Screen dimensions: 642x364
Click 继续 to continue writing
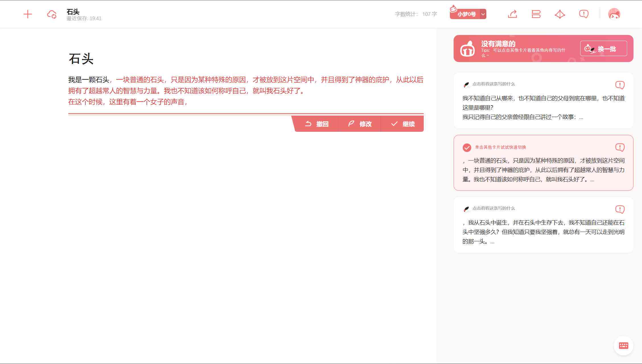[x=402, y=124]
